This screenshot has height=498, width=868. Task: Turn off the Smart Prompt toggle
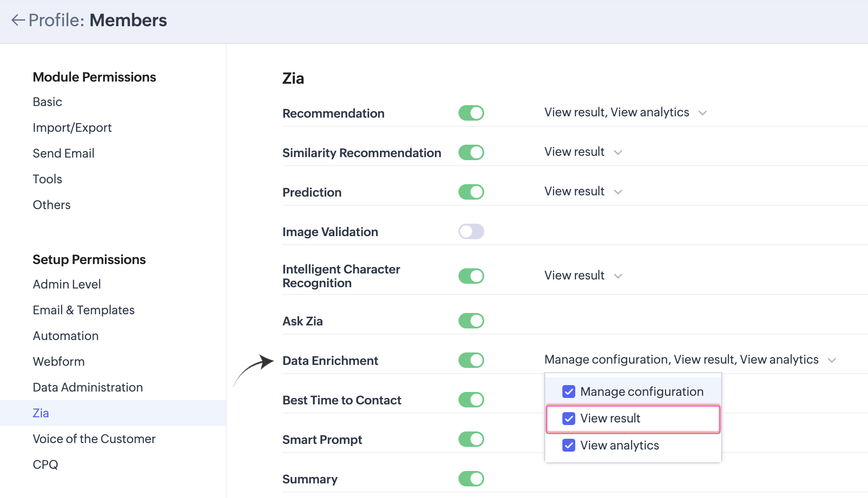click(471, 439)
